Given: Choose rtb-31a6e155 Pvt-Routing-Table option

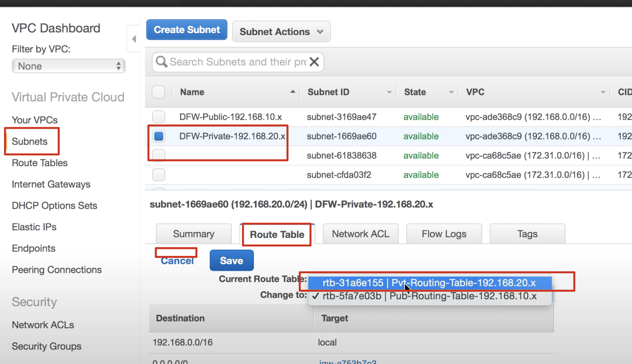Looking at the screenshot, I should (x=430, y=283).
